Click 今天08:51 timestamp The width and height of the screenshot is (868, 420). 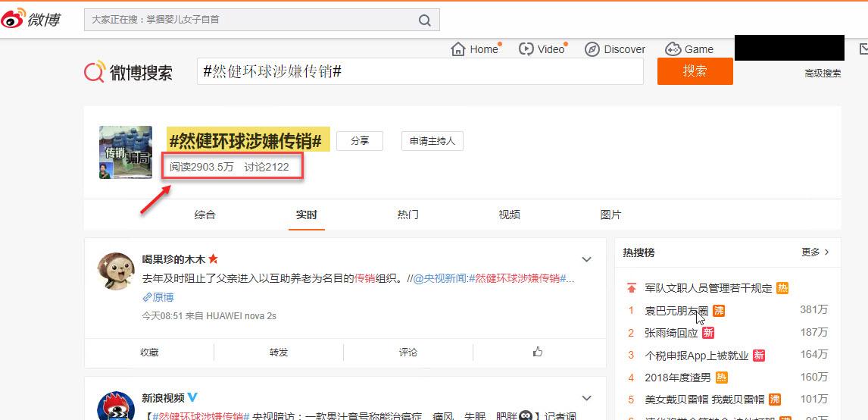pyautogui.click(x=162, y=316)
